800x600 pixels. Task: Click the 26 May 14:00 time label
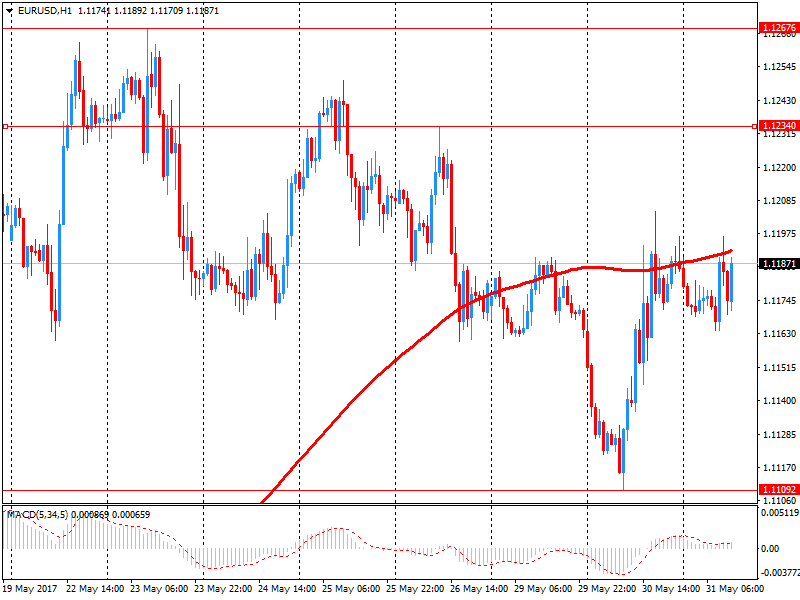tap(479, 589)
